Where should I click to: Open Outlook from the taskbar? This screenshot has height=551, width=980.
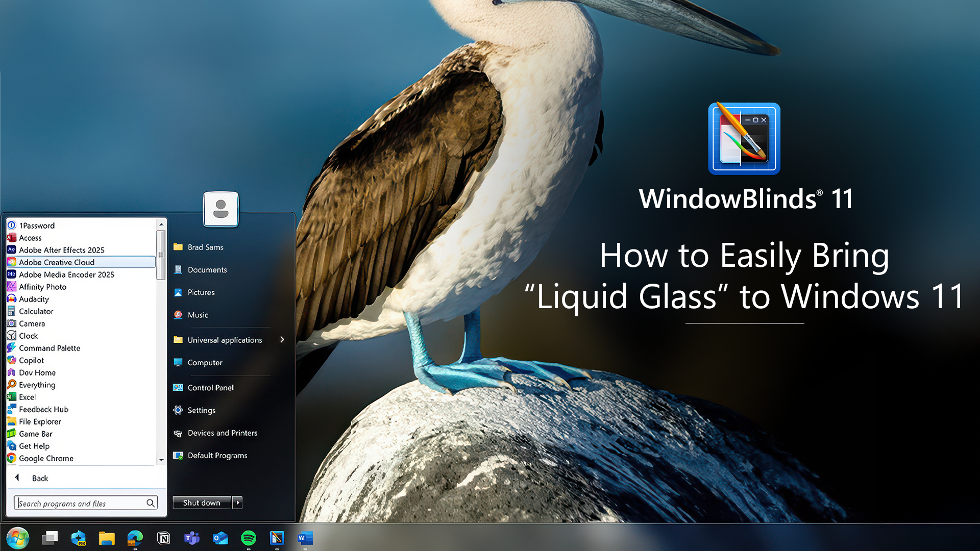(220, 538)
